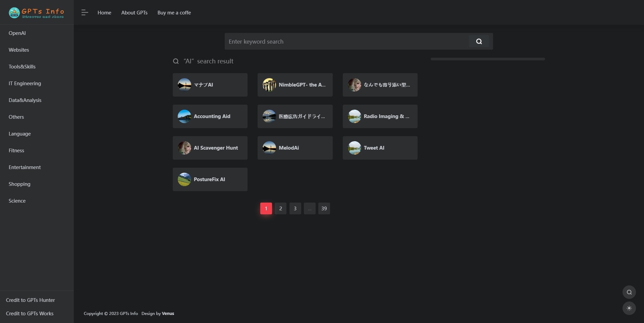Open the Tweet AI title text
The width and height of the screenshot is (644, 323).
point(374,148)
